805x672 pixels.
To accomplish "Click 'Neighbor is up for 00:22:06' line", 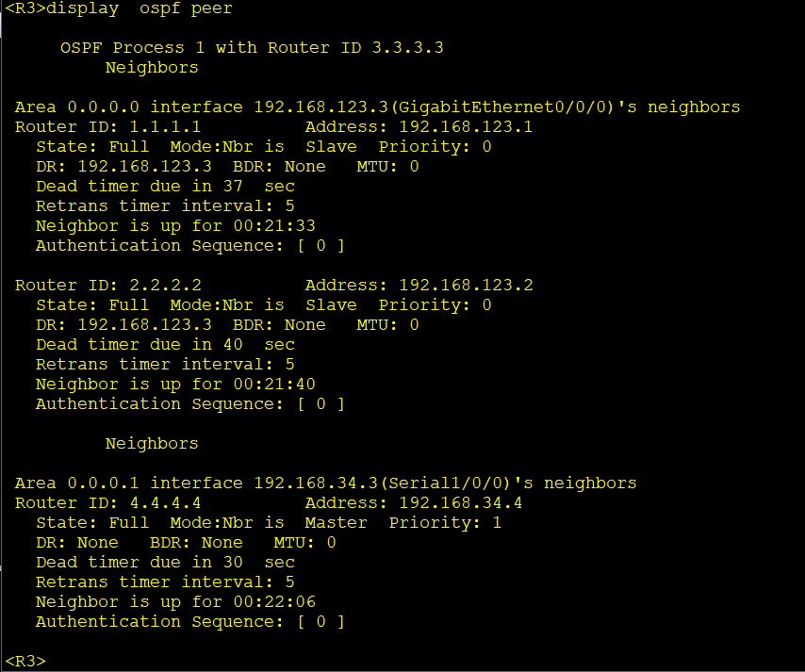I will click(175, 601).
